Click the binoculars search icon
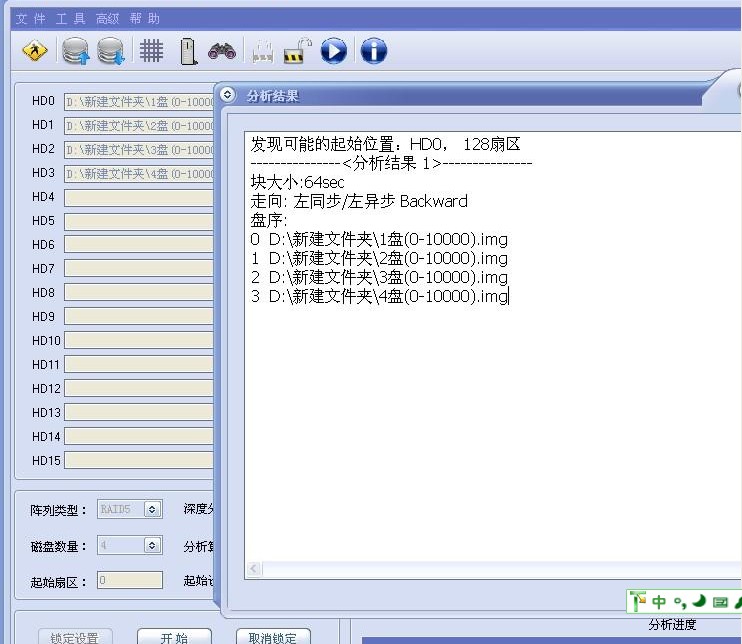The image size is (742, 644). pos(222,51)
